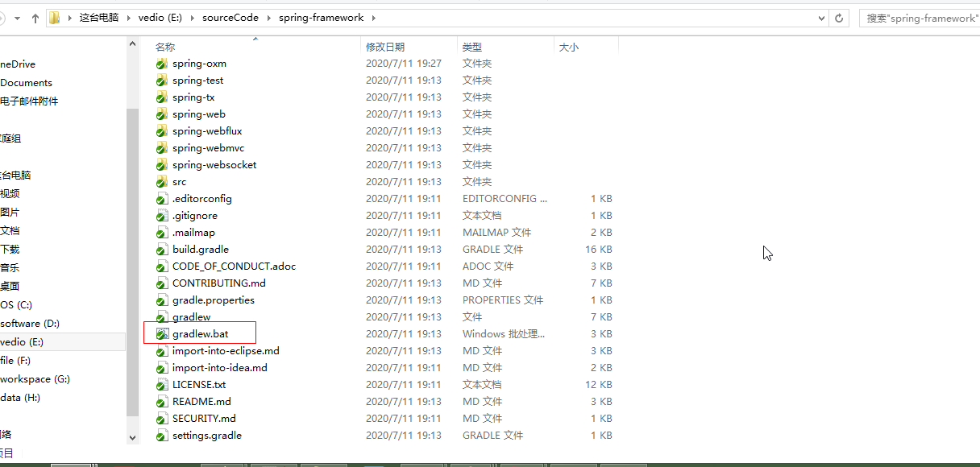Select the gradlew file icon
The width and height of the screenshot is (980, 467).
[x=162, y=317]
